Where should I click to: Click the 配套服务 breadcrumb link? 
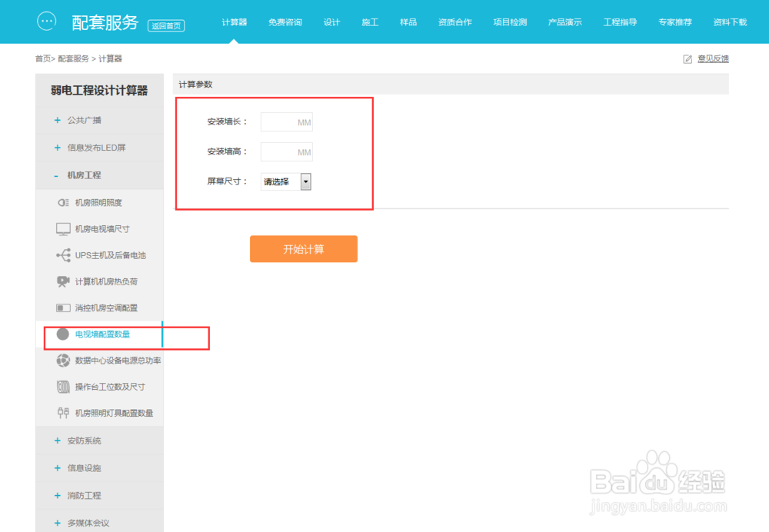tap(74, 59)
